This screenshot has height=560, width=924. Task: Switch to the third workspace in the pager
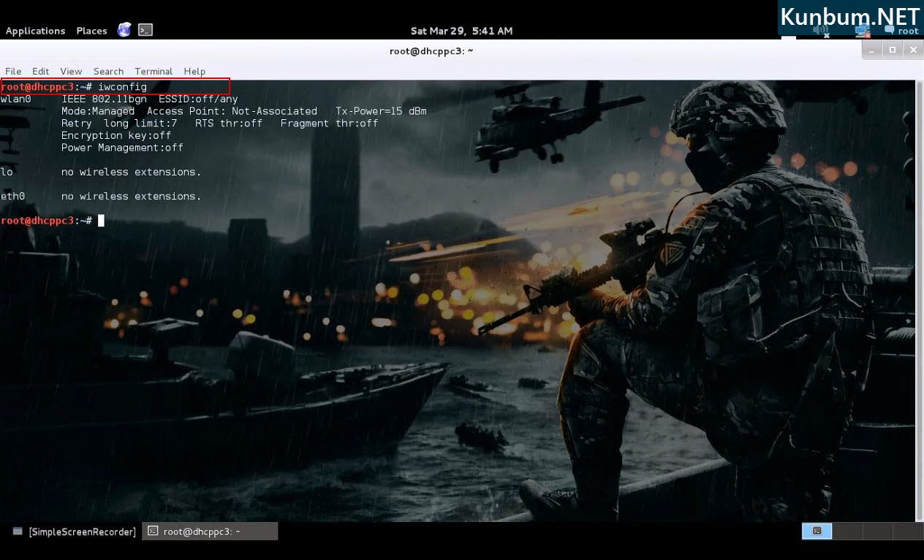[x=877, y=531]
